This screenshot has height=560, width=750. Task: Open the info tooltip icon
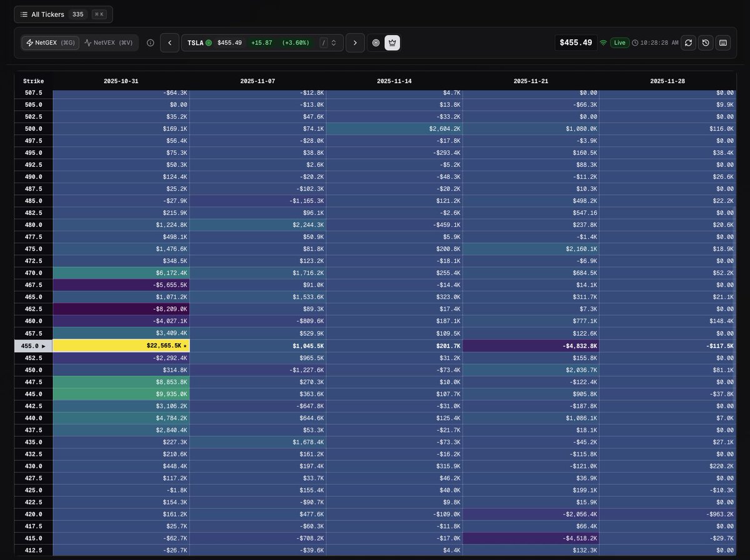150,42
